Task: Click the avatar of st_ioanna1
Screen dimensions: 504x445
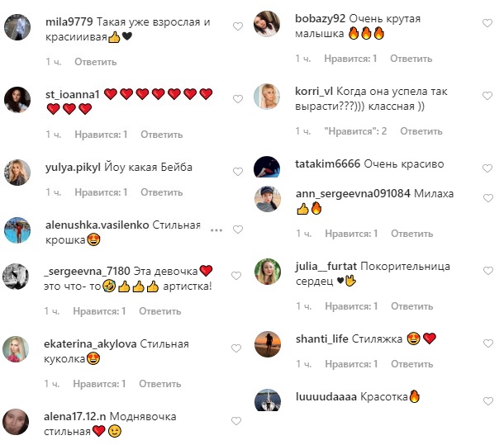Action: (17, 100)
